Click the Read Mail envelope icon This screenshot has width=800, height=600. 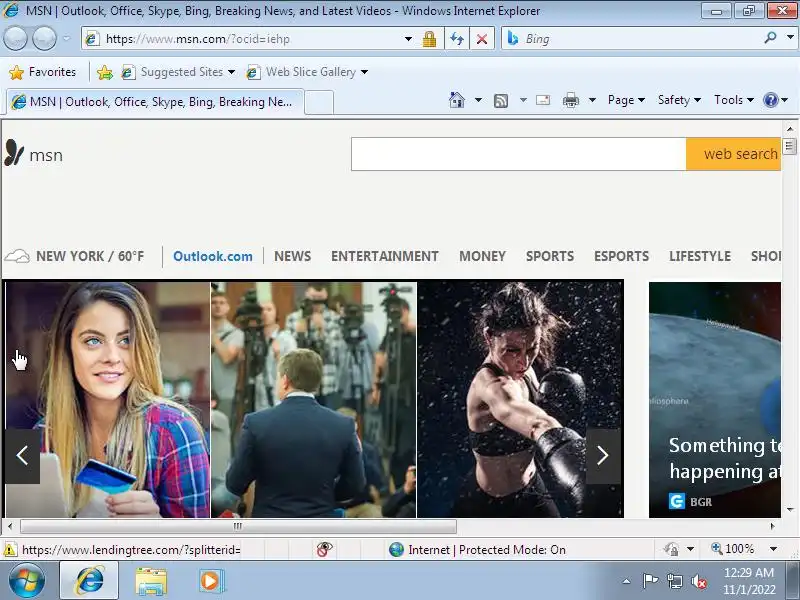click(x=543, y=100)
